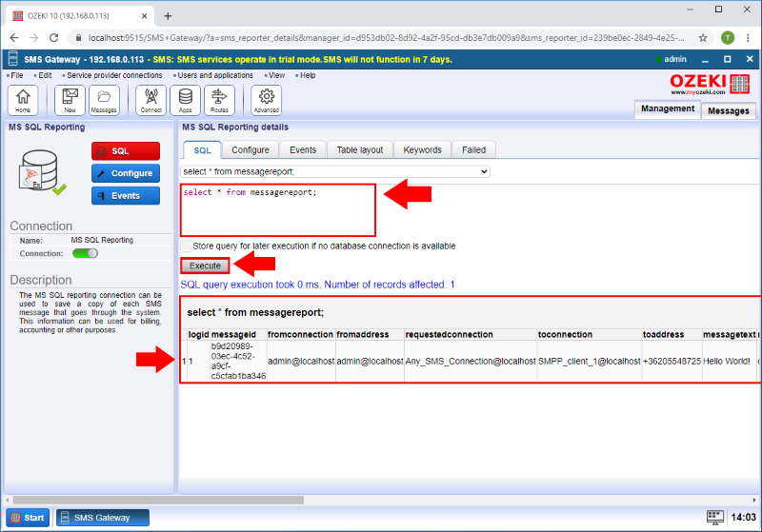Click the toaddress cell +36205548725
The image size is (762, 532).
coord(672,361)
